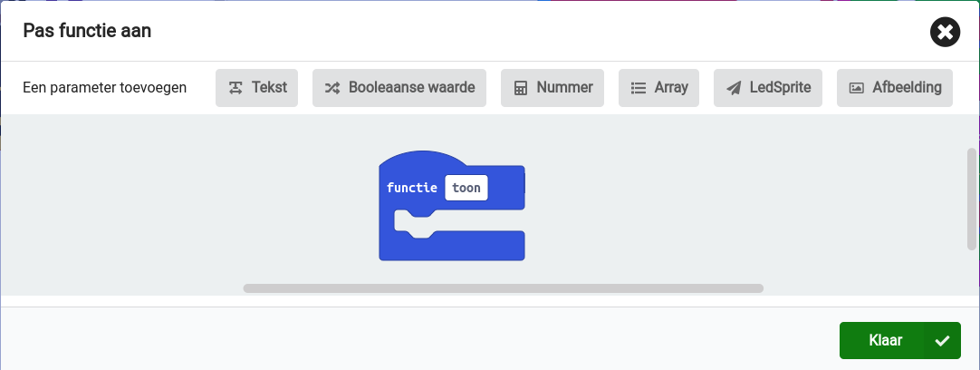Close the Pas functie aan dialog
Image resolution: width=980 pixels, height=370 pixels.
coord(945,33)
